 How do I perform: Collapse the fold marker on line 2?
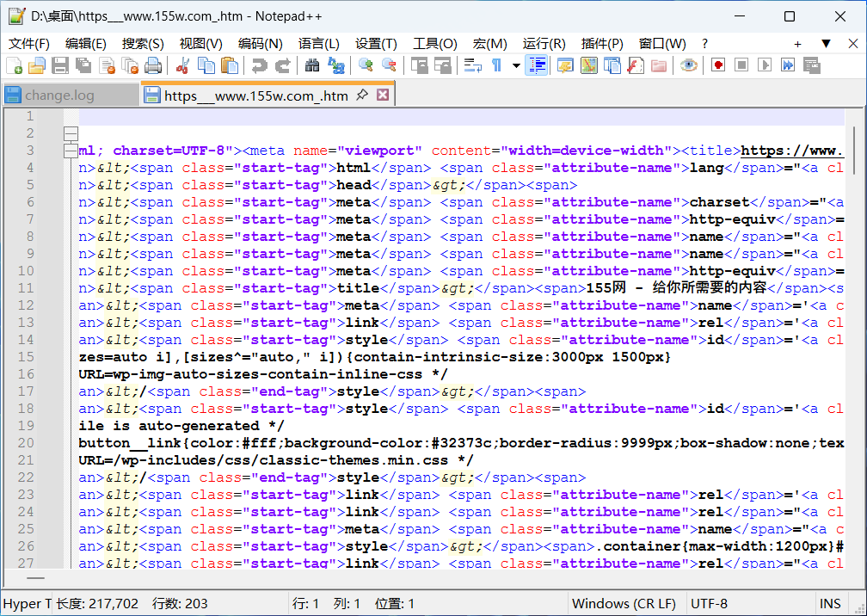[71, 133]
